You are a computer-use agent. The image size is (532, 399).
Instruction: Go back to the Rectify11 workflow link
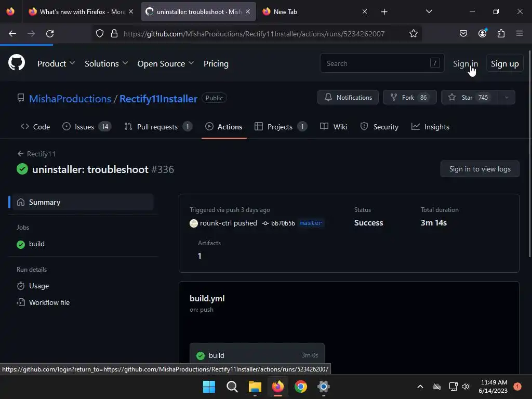point(36,154)
